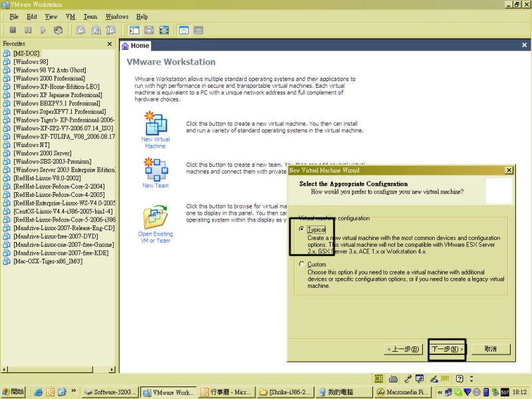Select the Custom configuration radio button
Viewport: 532px width, 399px height.
click(x=303, y=264)
